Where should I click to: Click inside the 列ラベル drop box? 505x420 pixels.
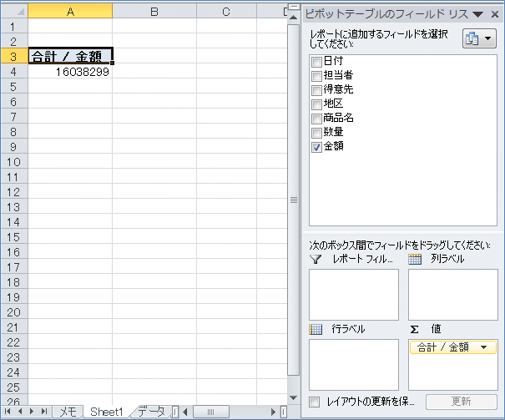453,295
